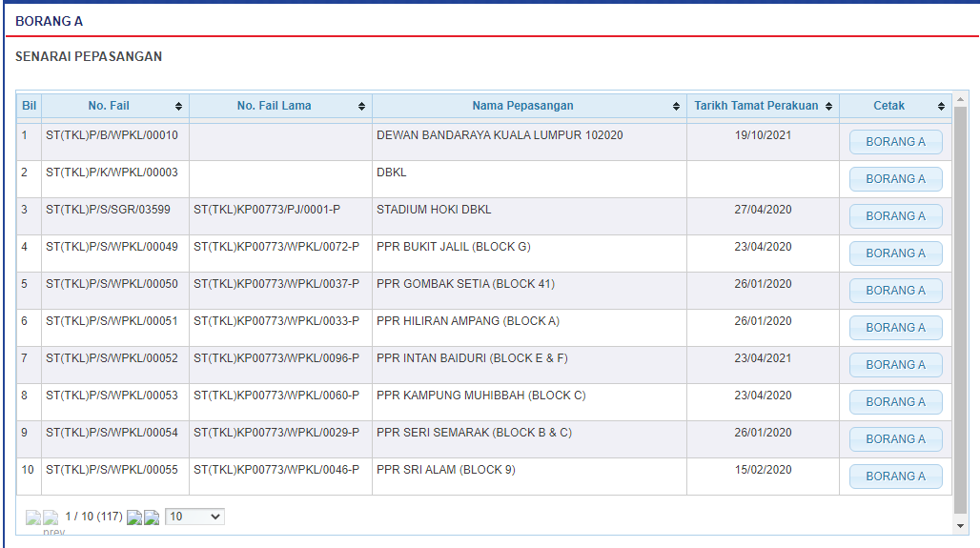Click expiry date 19/10/2021

click(x=763, y=135)
